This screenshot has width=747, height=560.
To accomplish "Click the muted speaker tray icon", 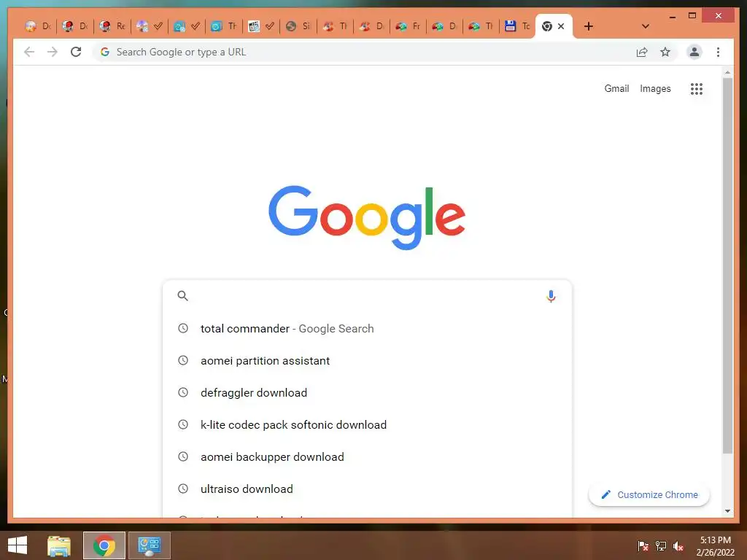I will point(678,545).
